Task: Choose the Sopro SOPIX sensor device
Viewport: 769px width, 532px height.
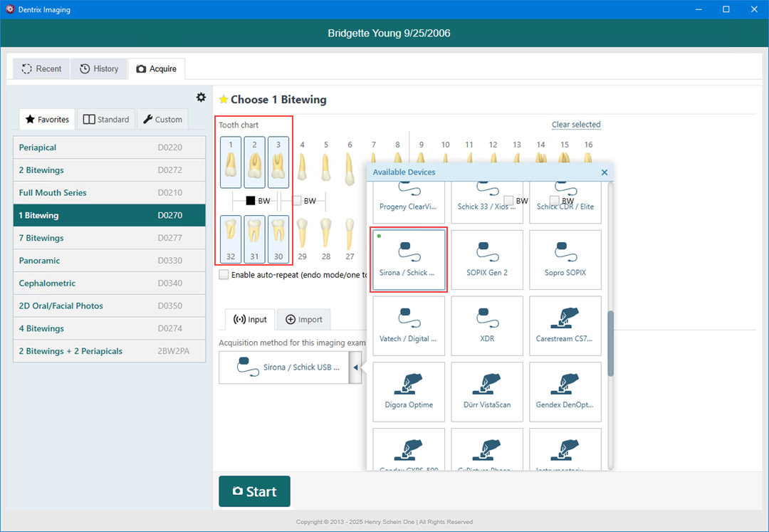Action: pyautogui.click(x=565, y=259)
